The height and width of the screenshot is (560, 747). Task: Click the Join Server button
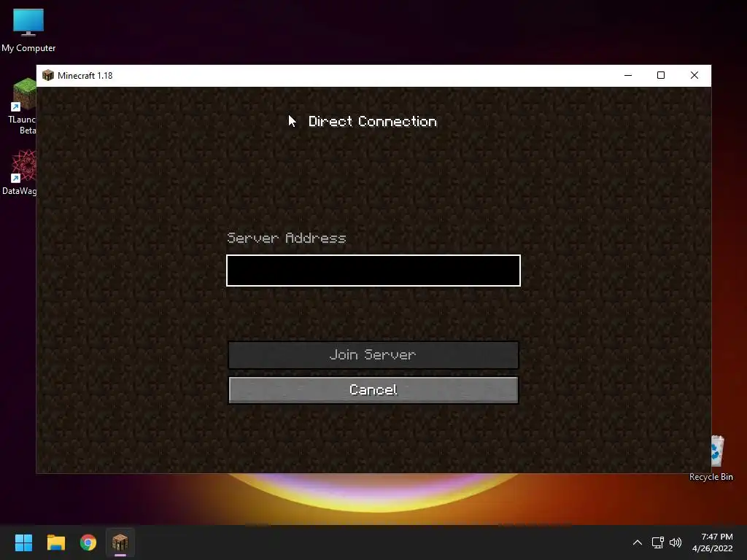point(373,355)
